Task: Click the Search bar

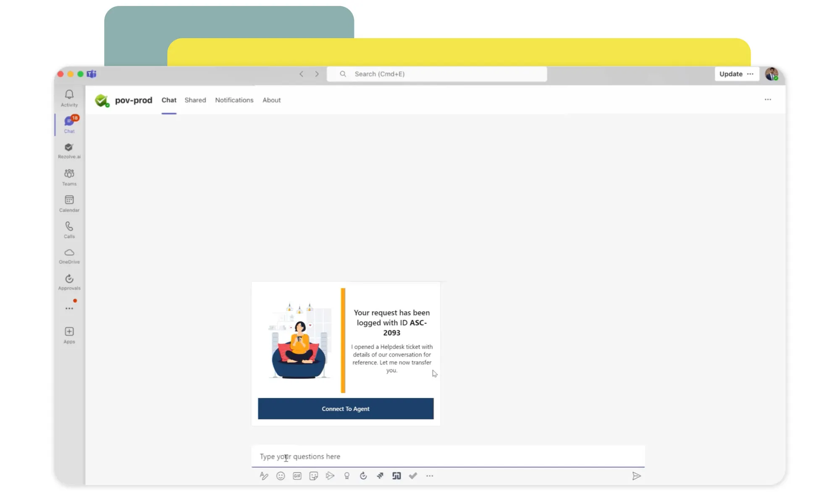Action: point(437,74)
